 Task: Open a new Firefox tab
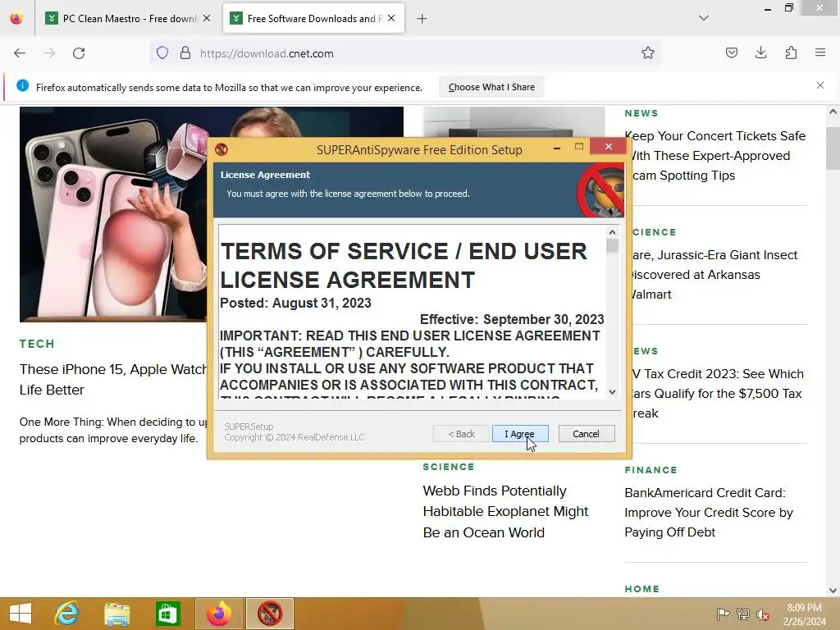(422, 19)
